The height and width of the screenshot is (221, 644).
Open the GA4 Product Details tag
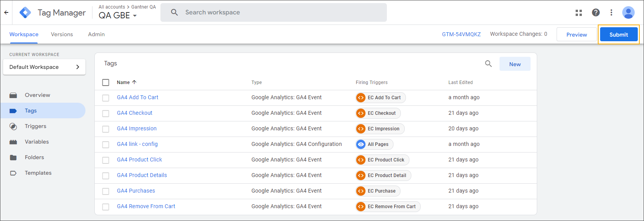[142, 175]
